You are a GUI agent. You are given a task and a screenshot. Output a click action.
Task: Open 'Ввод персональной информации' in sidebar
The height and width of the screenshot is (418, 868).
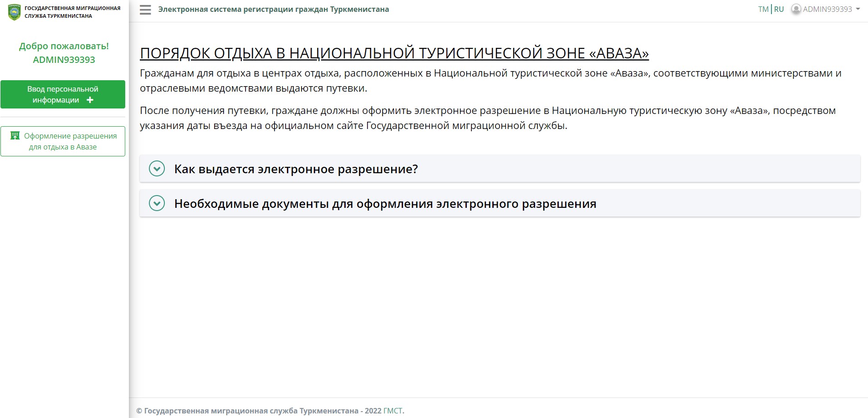62,94
